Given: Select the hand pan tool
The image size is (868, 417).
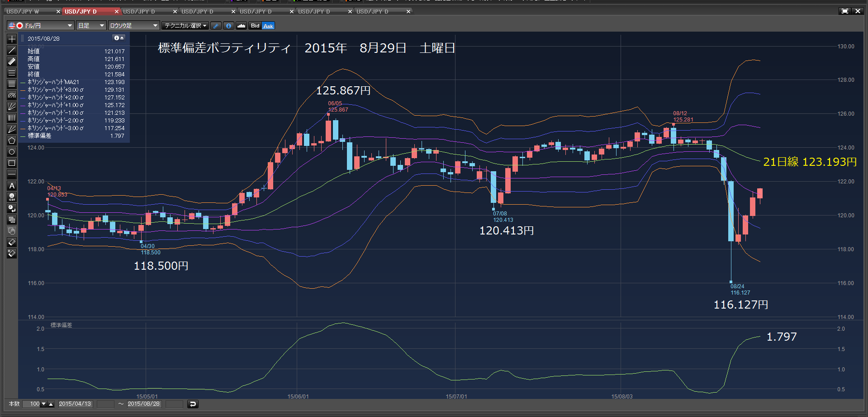Looking at the screenshot, I should click(12, 231).
